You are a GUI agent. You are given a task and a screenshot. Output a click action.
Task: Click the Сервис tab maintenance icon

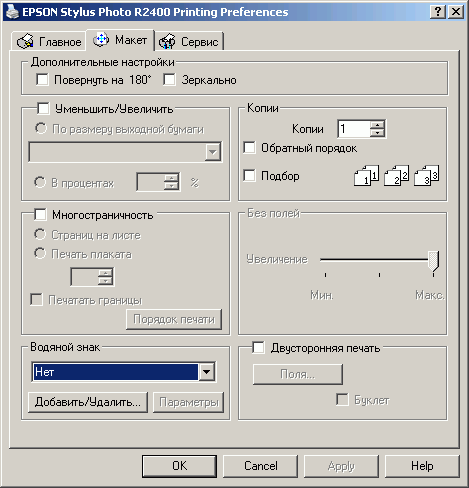167,41
